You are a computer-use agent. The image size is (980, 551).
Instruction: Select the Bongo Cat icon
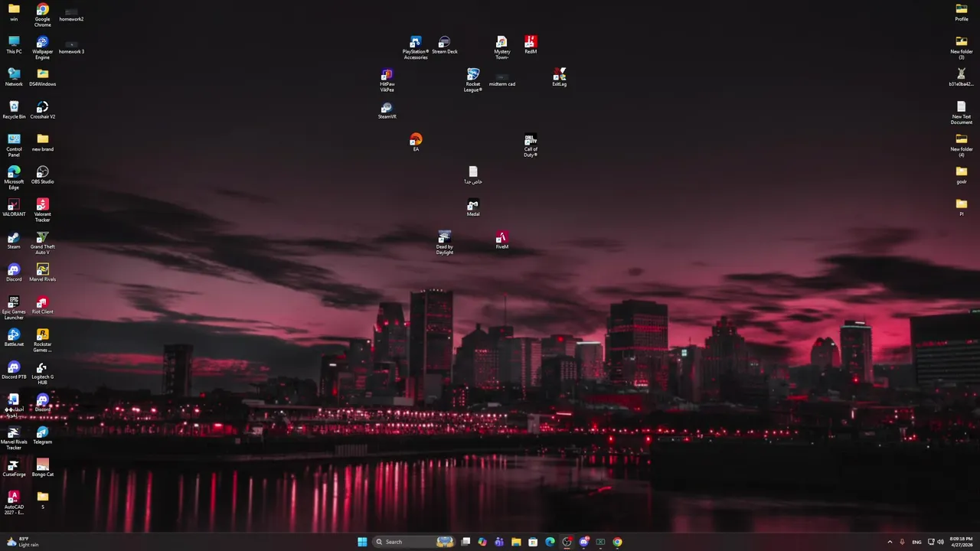[43, 468]
